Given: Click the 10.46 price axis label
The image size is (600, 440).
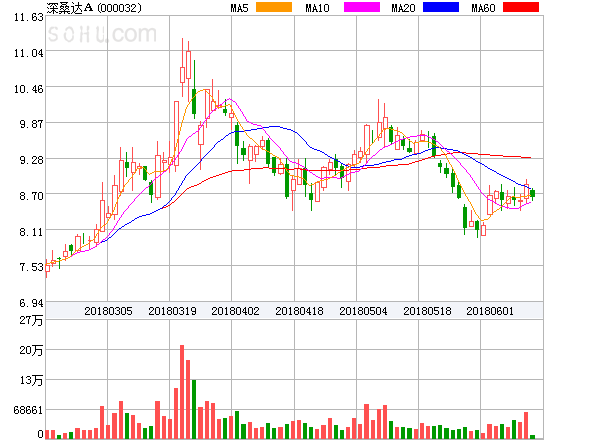Looking at the screenshot, I should tap(29, 89).
